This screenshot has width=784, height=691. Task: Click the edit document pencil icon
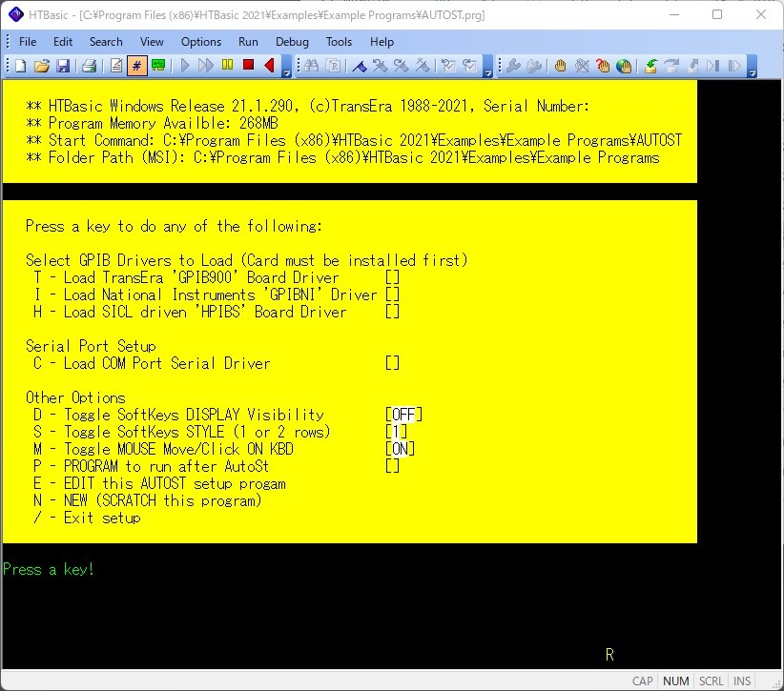116,66
